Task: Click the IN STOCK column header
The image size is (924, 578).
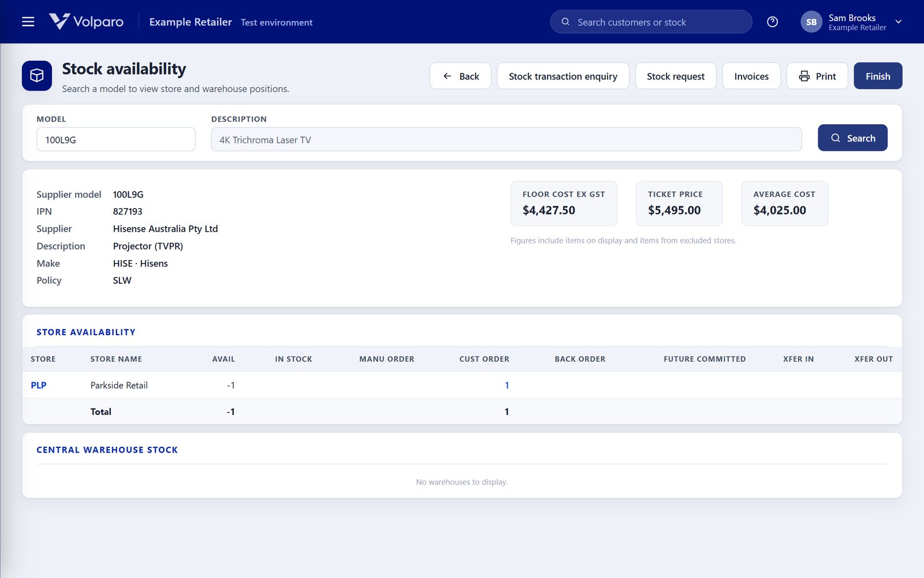Action: point(293,359)
